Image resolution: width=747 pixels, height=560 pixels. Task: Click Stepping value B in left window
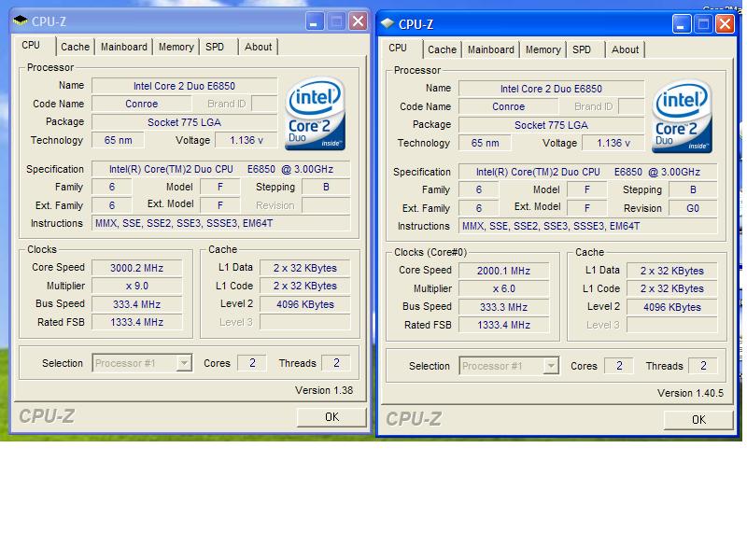(326, 188)
